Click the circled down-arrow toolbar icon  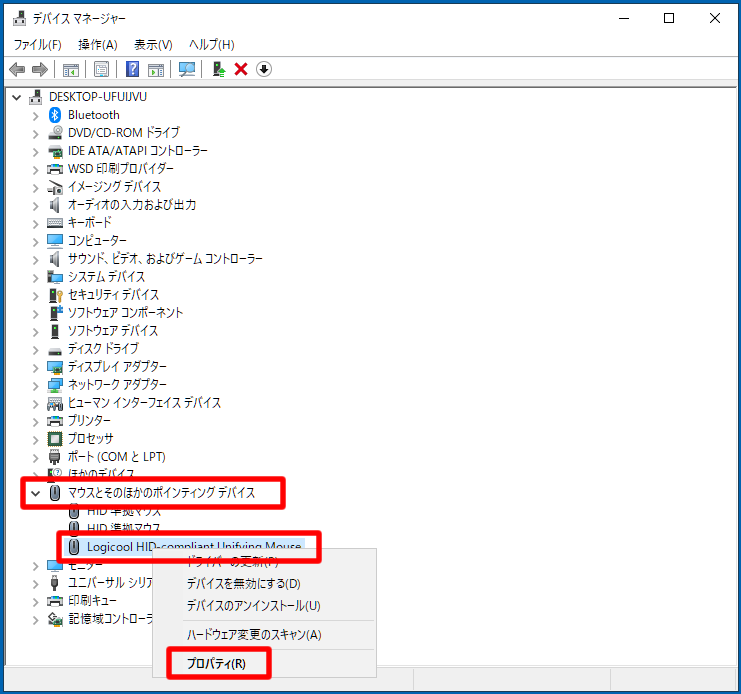[264, 69]
